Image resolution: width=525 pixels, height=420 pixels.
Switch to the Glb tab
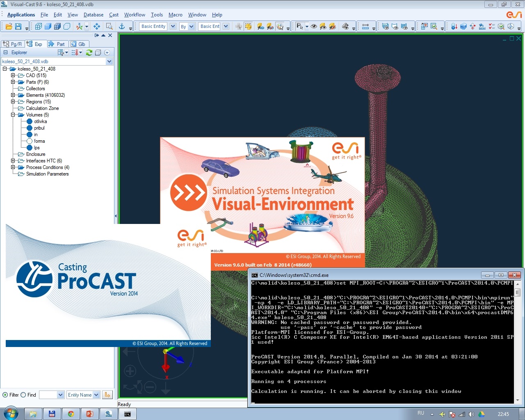78,44
